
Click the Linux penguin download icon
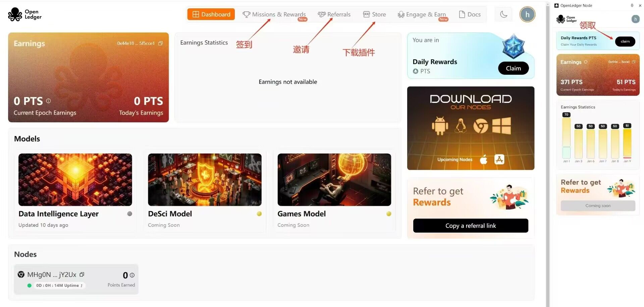click(x=461, y=126)
